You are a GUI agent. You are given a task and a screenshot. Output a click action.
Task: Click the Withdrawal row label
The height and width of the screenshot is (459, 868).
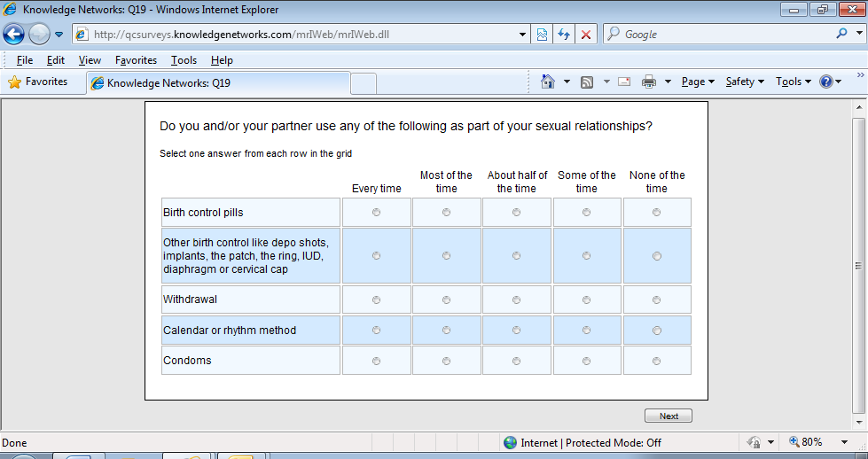[190, 300]
